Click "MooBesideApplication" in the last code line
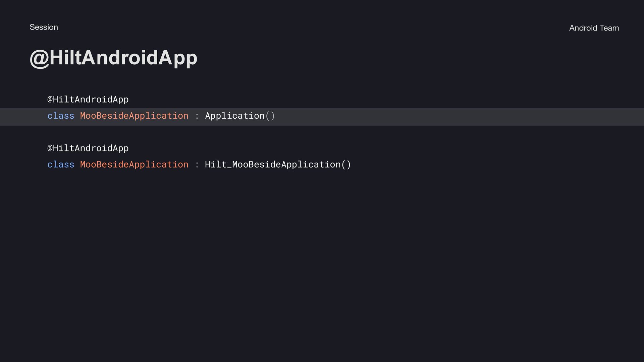The height and width of the screenshot is (362, 644). pos(134,164)
